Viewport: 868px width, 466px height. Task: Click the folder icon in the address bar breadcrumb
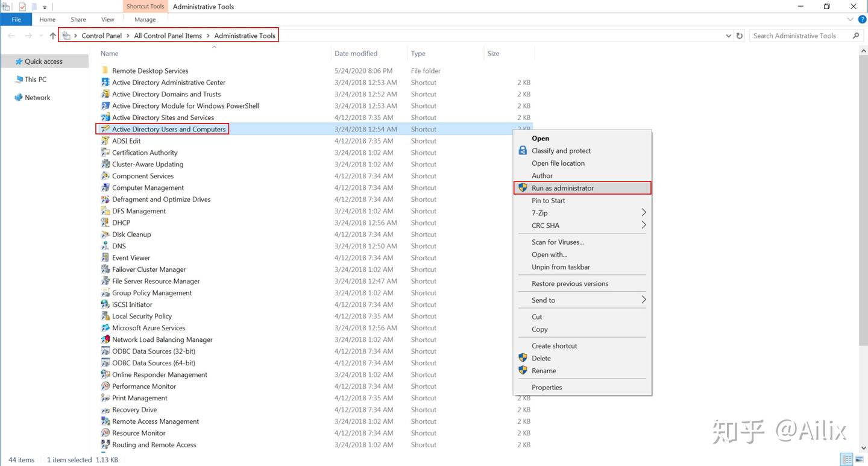point(66,35)
